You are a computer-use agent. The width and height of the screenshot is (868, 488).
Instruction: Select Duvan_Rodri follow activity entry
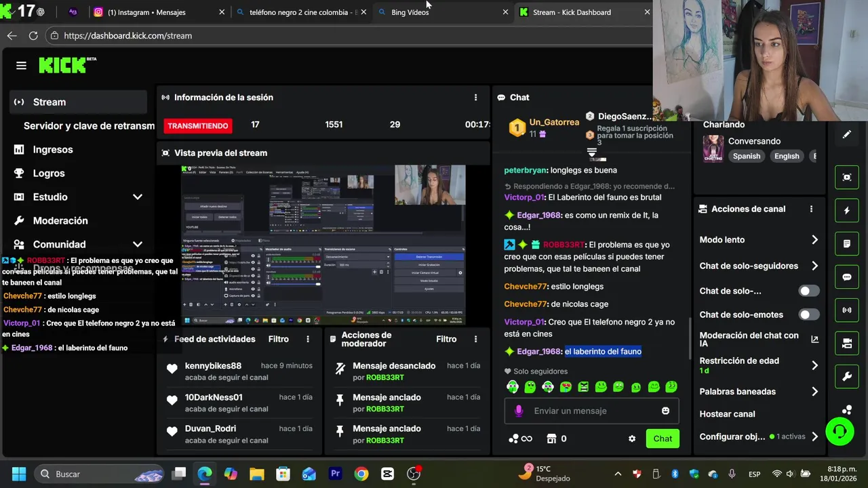tap(239, 434)
